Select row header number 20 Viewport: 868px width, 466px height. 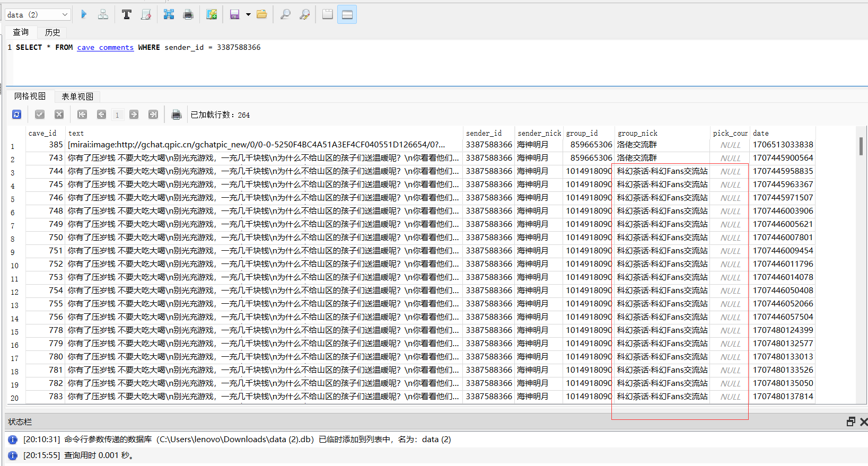16,398
